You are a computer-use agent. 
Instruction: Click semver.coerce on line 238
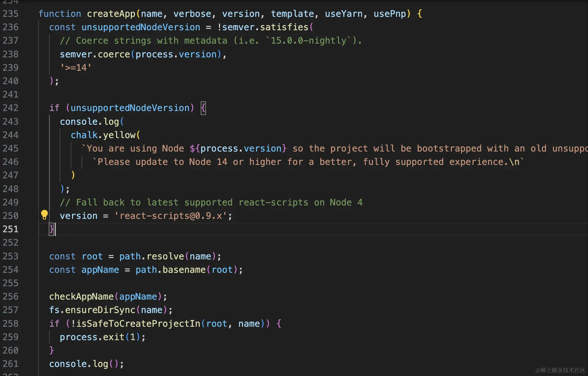click(95, 54)
